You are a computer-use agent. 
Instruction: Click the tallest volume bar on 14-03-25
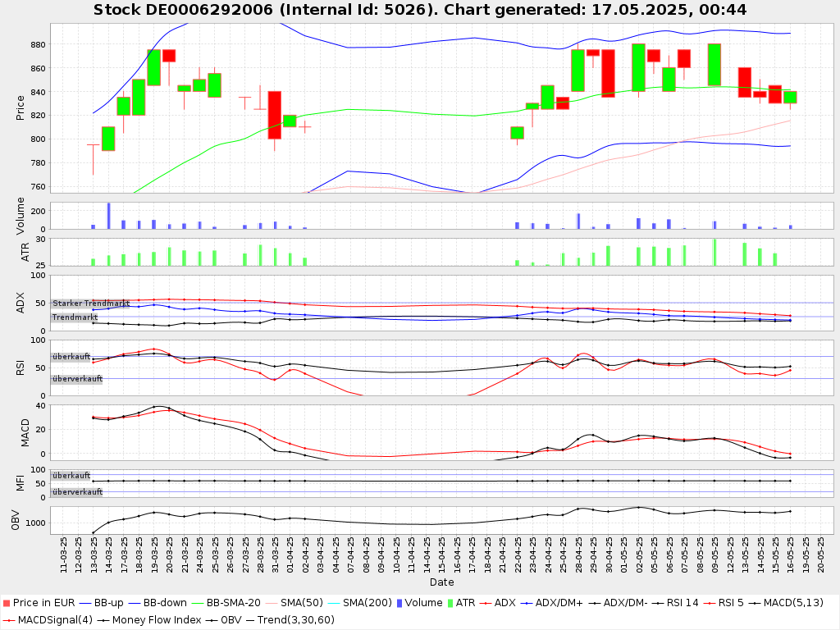(x=109, y=216)
